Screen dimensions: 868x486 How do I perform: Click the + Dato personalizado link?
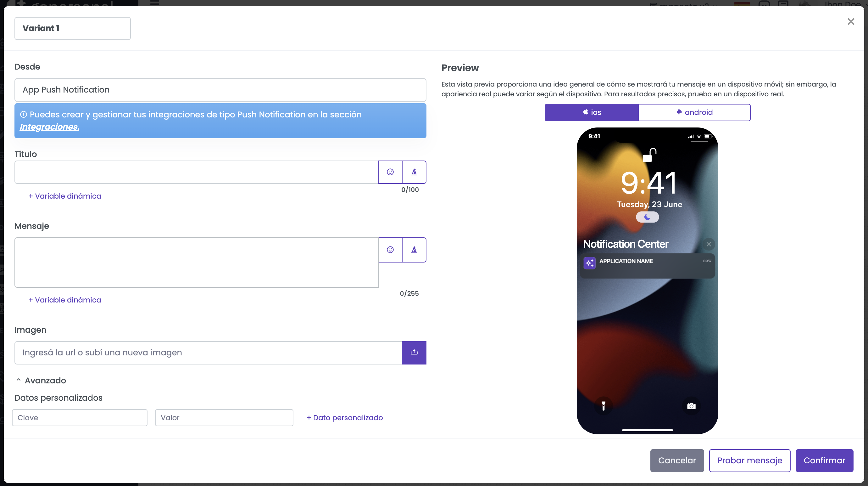[344, 417]
